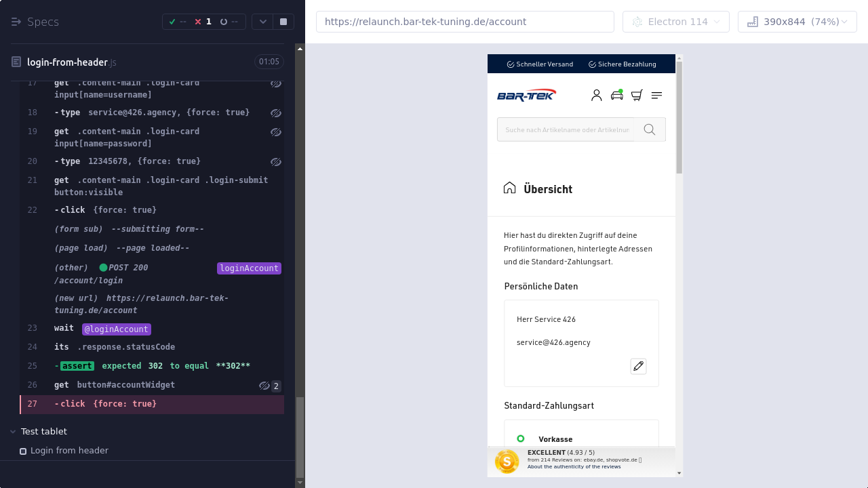The width and height of the screenshot is (868, 488).
Task: Click the BAR-TEK logo
Action: [x=526, y=95]
